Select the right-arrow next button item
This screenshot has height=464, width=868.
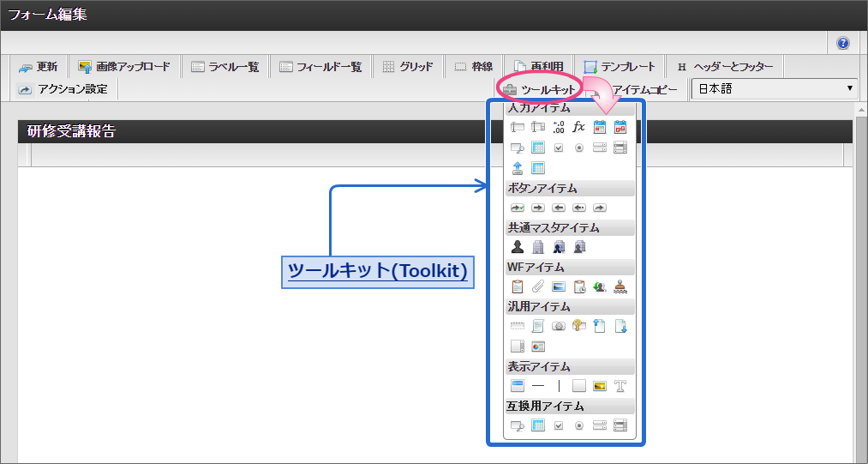pos(537,208)
